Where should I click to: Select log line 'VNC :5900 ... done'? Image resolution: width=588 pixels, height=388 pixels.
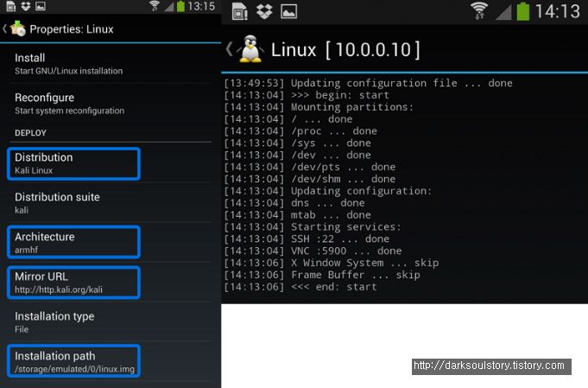346,251
